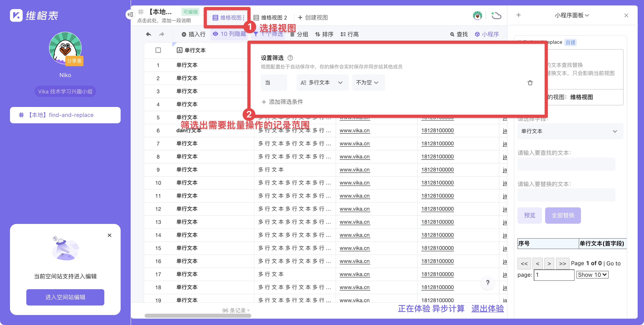Open the Show 10 page size dropdown
The image size is (644, 325).
pos(592,274)
